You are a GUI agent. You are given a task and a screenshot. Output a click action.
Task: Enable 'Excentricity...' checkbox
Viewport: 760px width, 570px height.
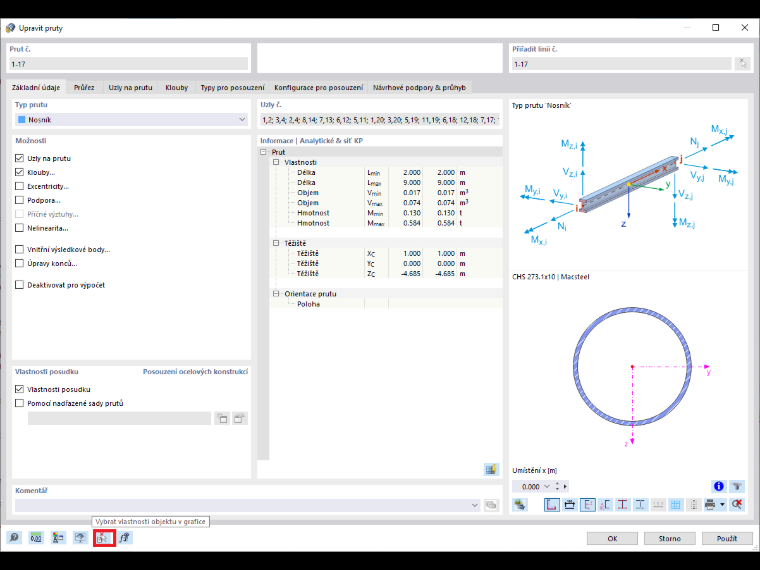pos(19,186)
